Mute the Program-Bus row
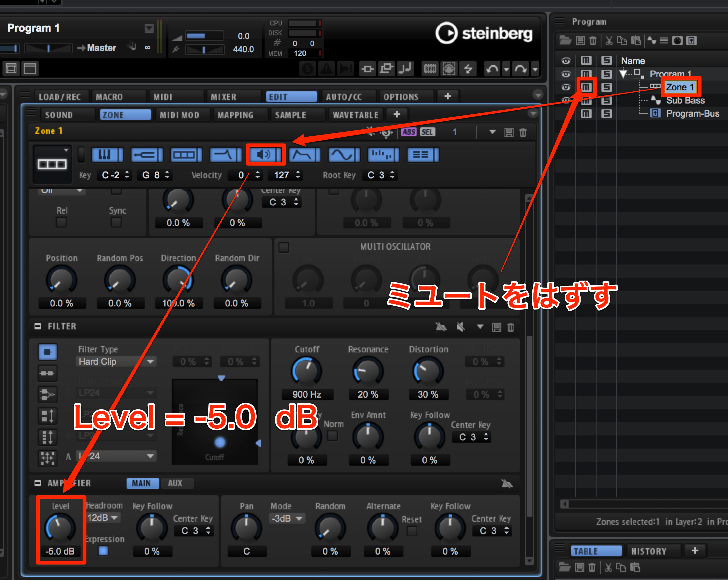The image size is (728, 580). click(x=586, y=113)
